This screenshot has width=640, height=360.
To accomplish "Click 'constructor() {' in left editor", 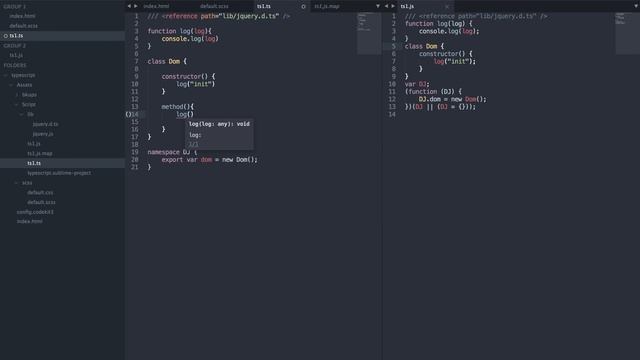I will [x=188, y=77].
